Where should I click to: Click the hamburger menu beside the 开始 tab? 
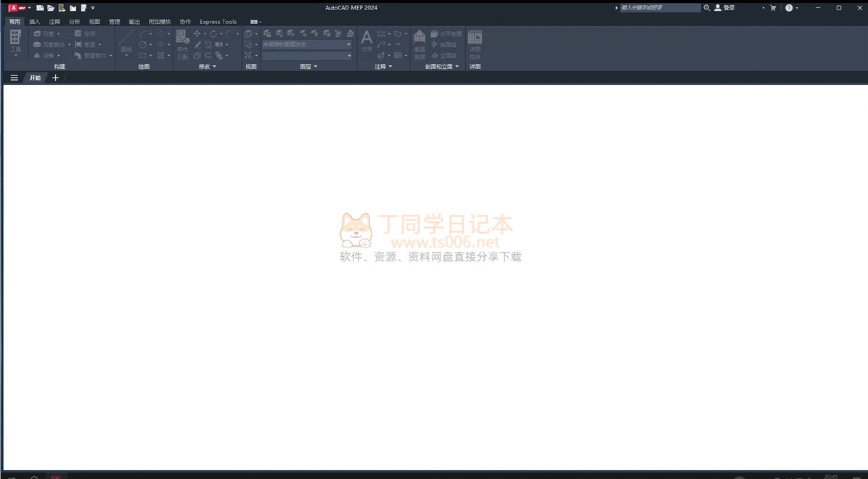(14, 78)
